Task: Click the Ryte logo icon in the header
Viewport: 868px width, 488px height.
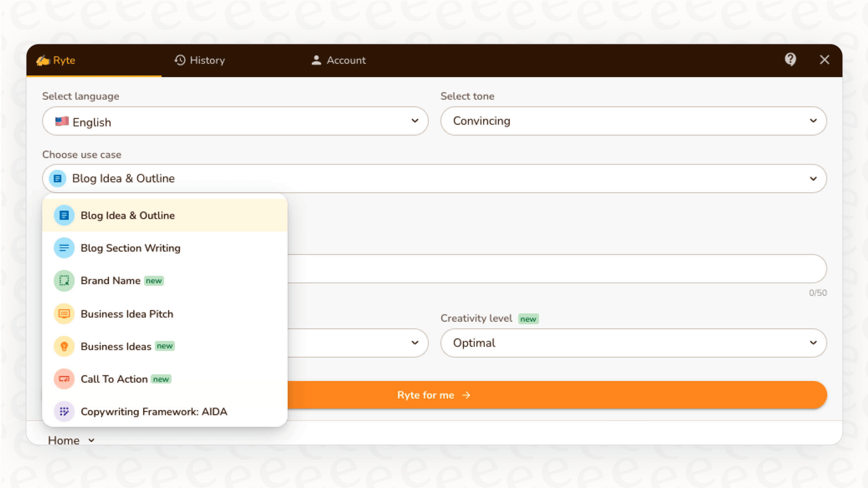Action: click(43, 60)
